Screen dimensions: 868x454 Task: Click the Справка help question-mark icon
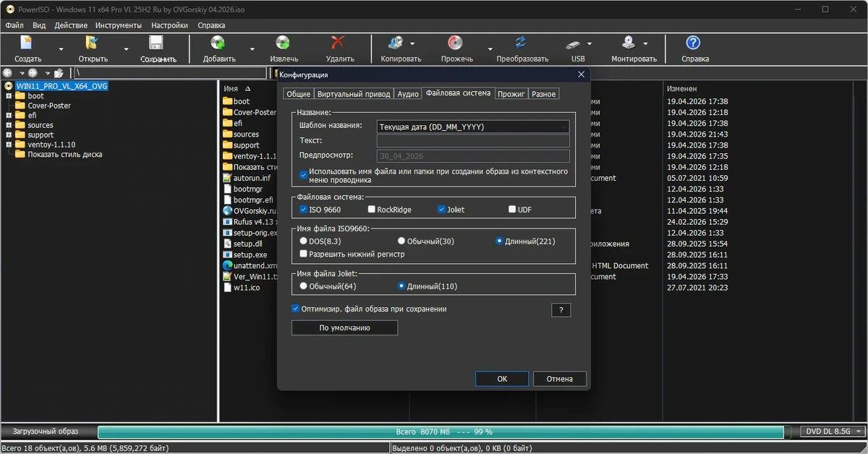[694, 43]
